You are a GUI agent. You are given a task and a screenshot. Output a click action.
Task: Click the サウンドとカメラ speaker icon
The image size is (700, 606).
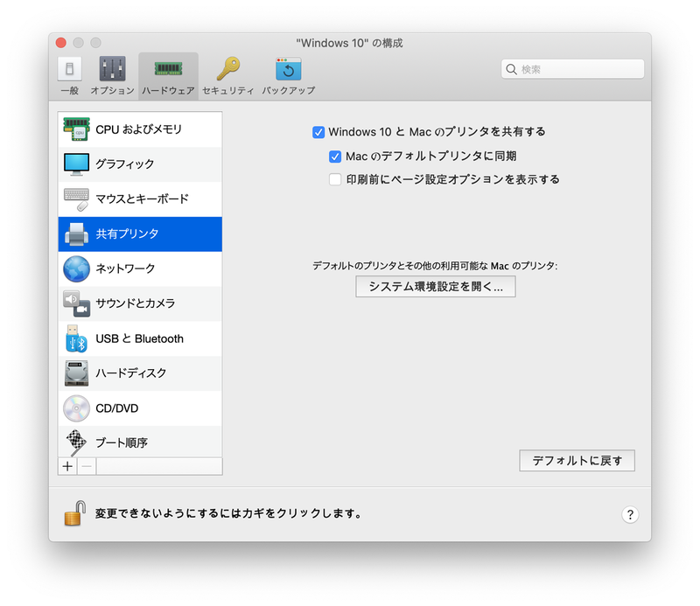coord(76,303)
